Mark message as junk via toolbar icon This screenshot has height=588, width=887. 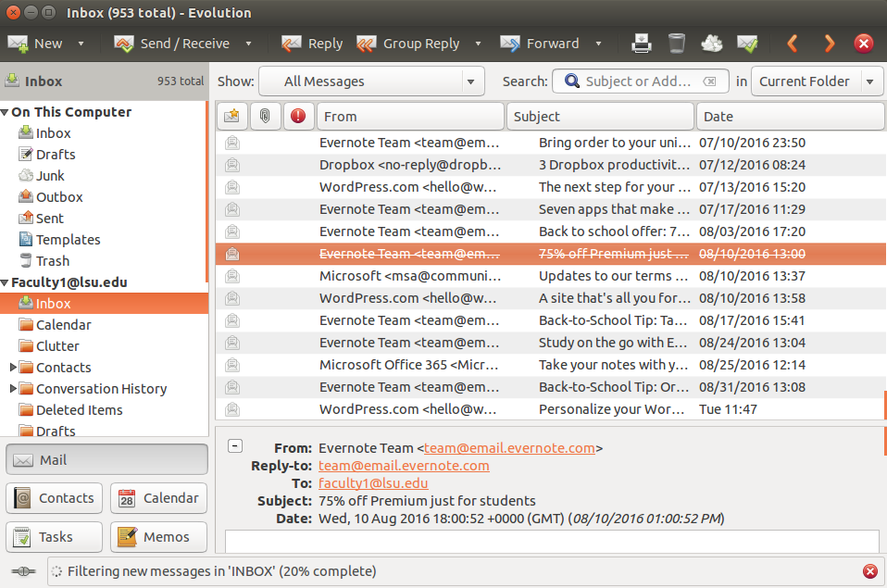click(712, 44)
